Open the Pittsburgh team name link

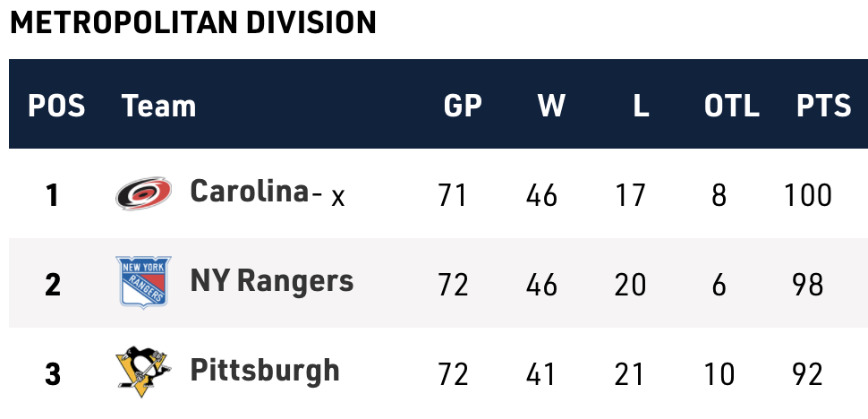click(x=265, y=371)
